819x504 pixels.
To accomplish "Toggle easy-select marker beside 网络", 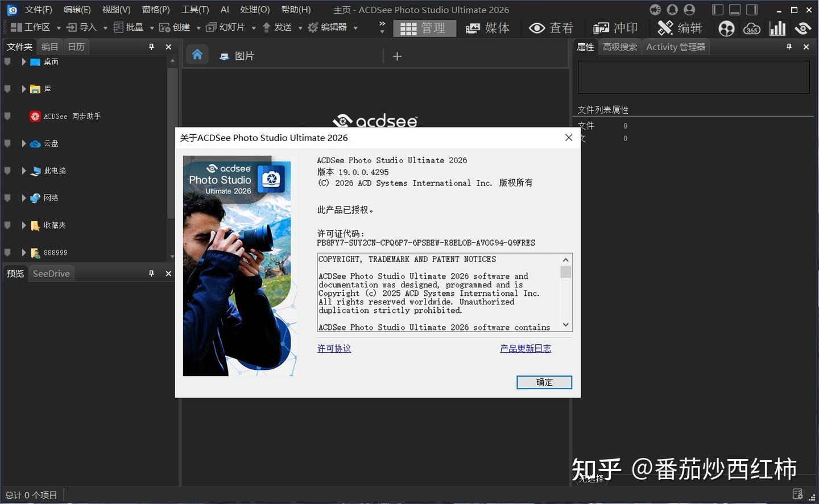I will pyautogui.click(x=7, y=198).
